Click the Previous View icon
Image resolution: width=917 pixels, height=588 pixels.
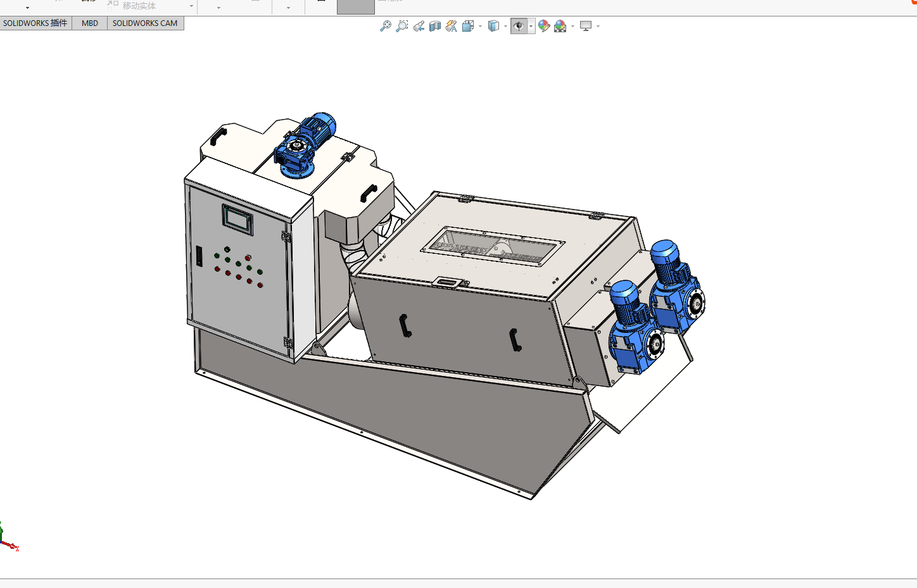419,26
